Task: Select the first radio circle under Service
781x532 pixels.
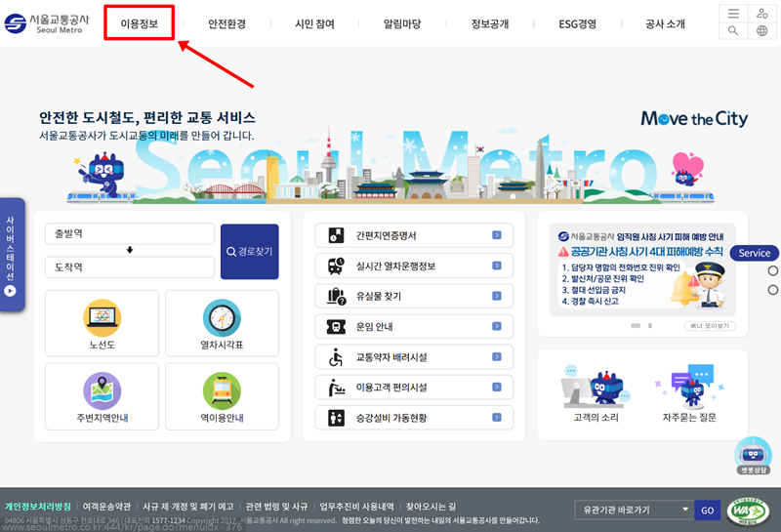Action: click(x=772, y=271)
